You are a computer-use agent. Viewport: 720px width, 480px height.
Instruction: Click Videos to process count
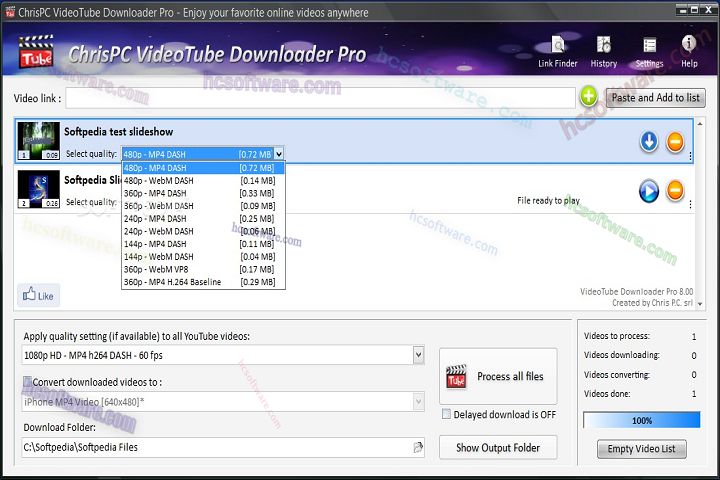[694, 336]
